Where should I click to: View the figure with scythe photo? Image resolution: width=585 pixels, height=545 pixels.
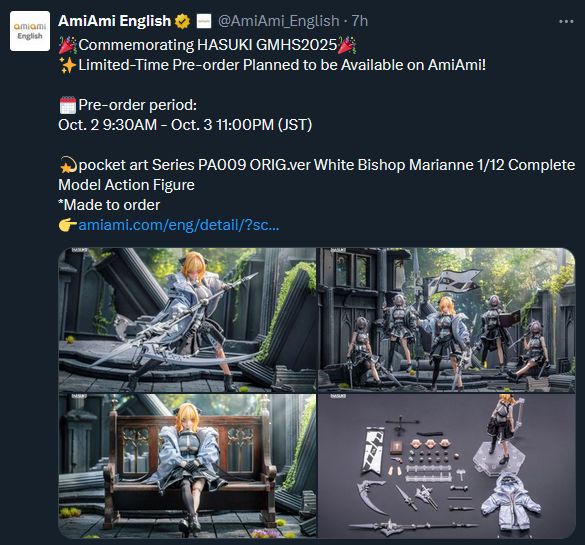(x=187, y=320)
